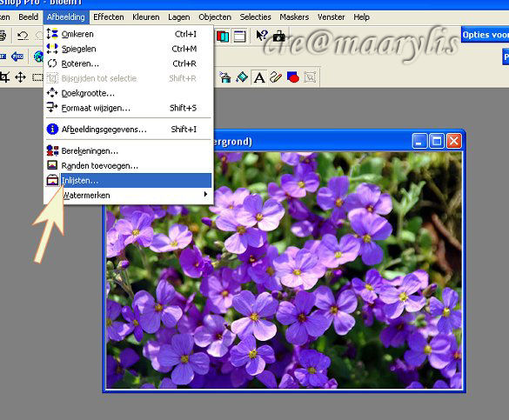Click the Opties voor panel header
The image size is (509, 420).
(485, 35)
